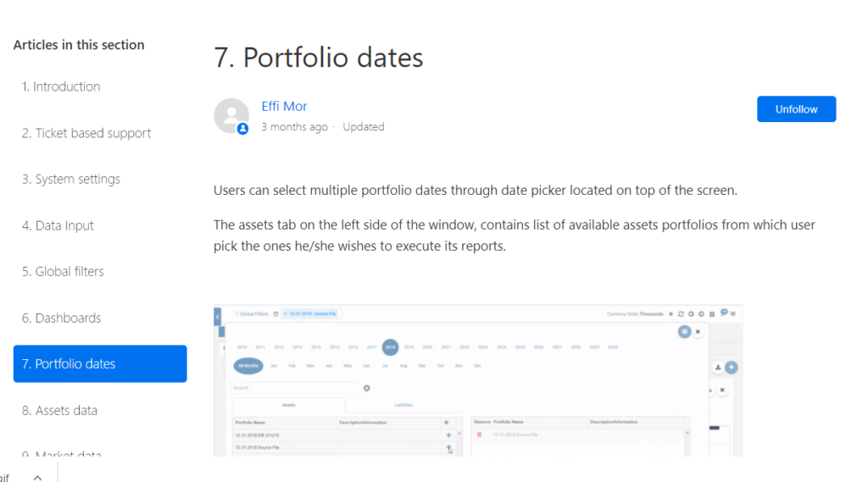The width and height of the screenshot is (868, 482).
Task: Click the collapse arrow in the embedded screenshot
Action: [218, 315]
